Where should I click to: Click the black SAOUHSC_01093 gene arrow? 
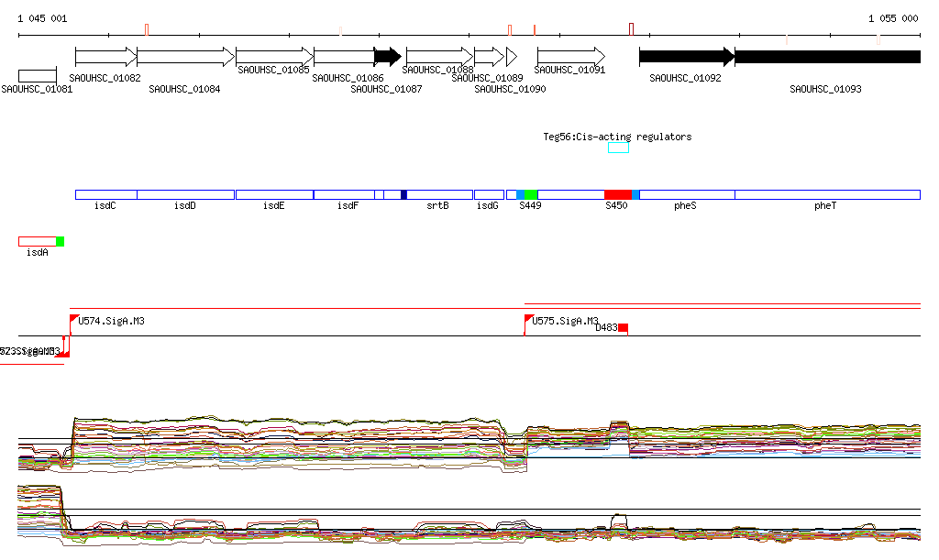point(827,57)
